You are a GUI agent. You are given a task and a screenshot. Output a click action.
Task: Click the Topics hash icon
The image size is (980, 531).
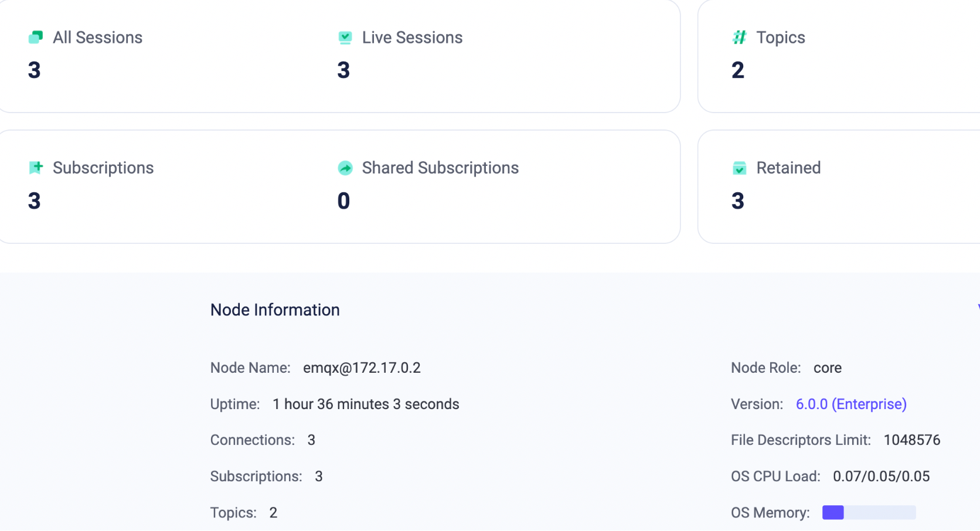point(739,38)
